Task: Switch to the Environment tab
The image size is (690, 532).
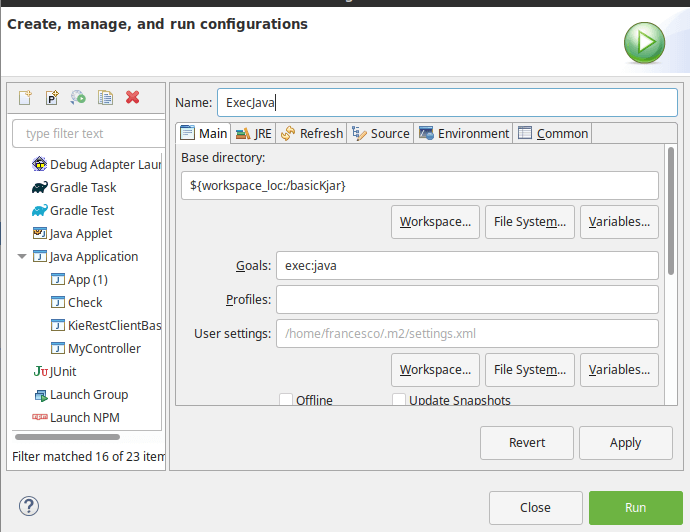Action: (463, 133)
